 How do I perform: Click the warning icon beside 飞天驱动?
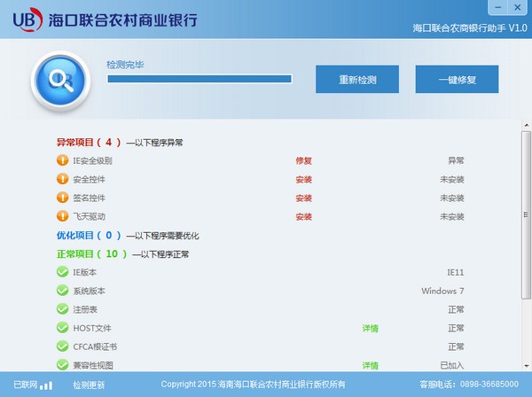click(x=62, y=216)
